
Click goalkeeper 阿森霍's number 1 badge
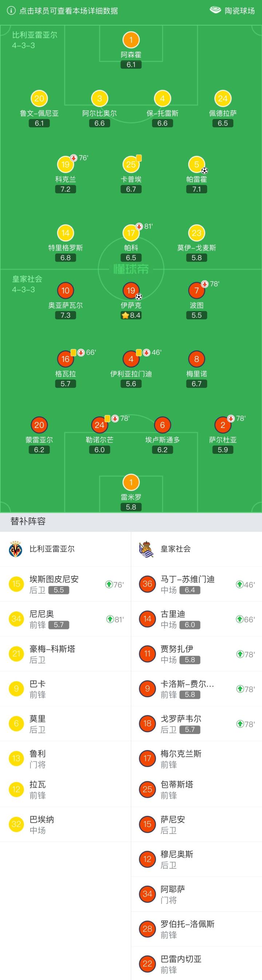(131, 40)
